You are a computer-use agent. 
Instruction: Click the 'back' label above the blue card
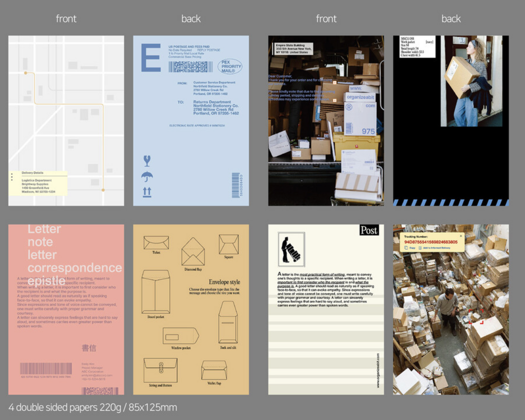(191, 19)
